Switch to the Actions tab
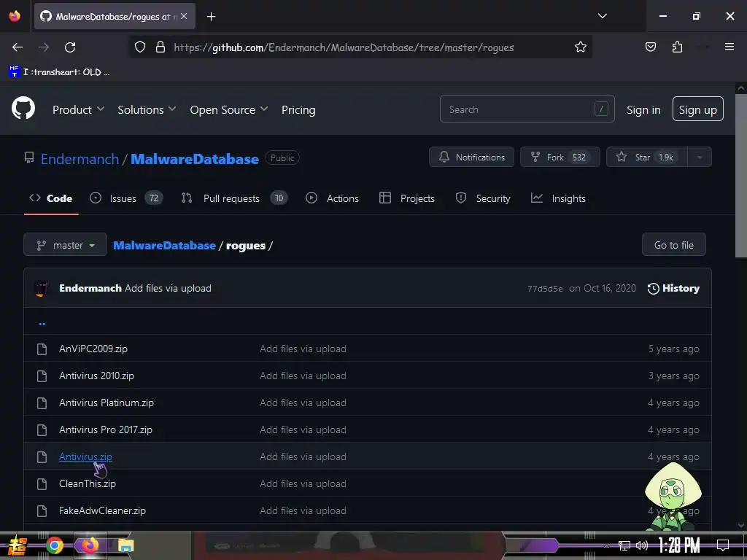 pos(332,198)
